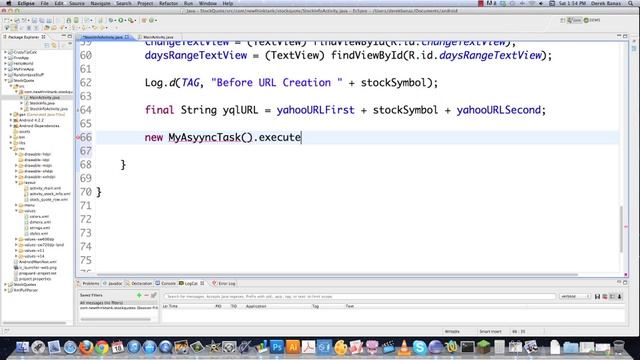
Task: Click the Spotlight search icon in menu bar
Action: pos(631,3)
